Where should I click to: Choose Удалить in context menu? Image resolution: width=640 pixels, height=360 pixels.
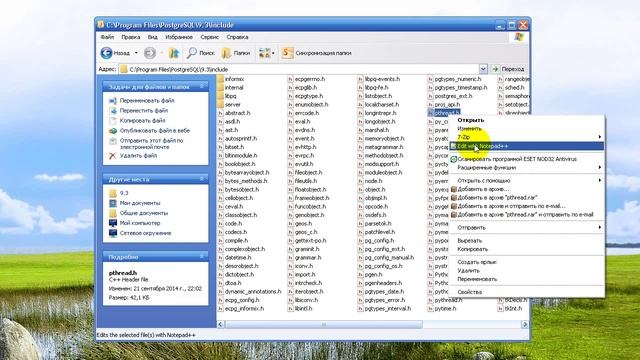(526, 271)
